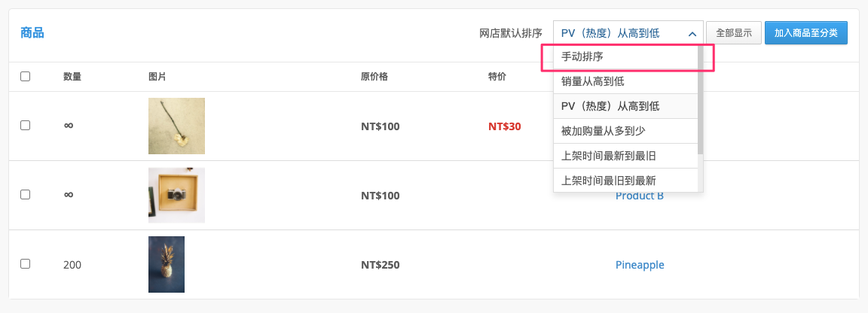Open the pineapple product thumbnail
868x313 pixels.
click(166, 264)
